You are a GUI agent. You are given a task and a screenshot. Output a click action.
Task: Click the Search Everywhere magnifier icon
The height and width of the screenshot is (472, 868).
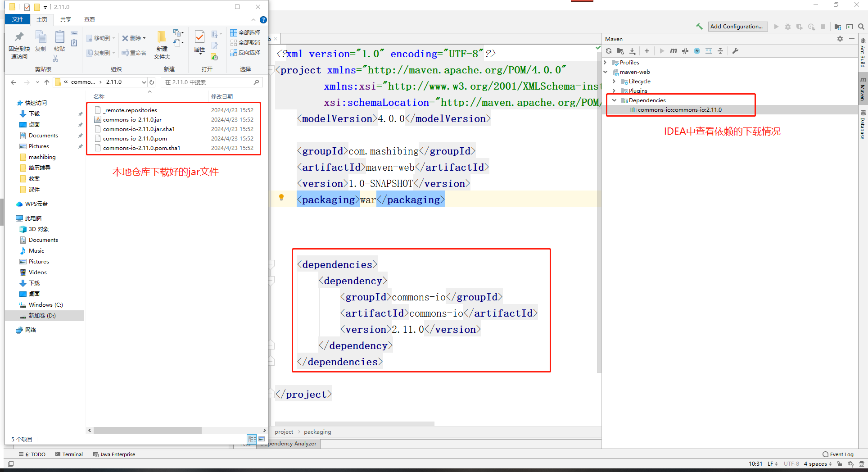[x=861, y=27]
